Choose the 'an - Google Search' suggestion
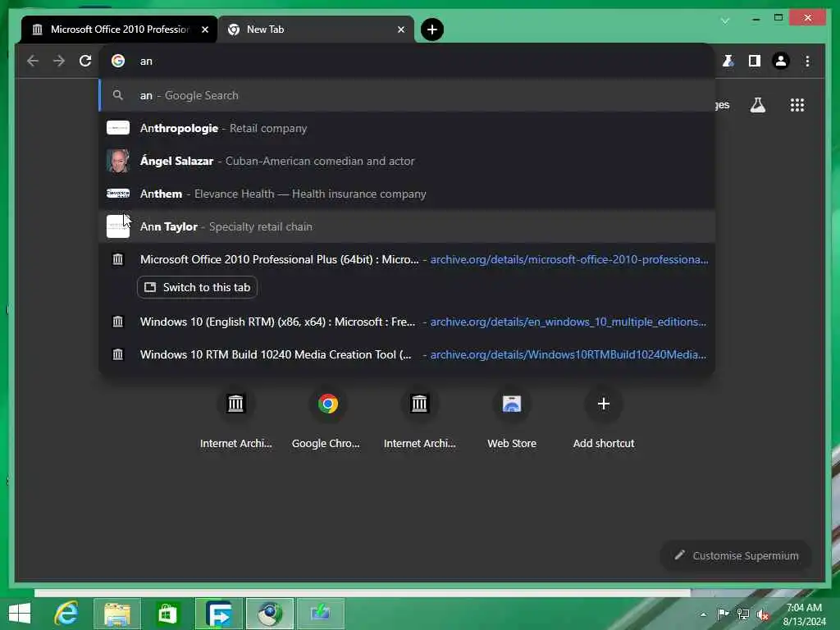This screenshot has width=840, height=630. (x=407, y=95)
